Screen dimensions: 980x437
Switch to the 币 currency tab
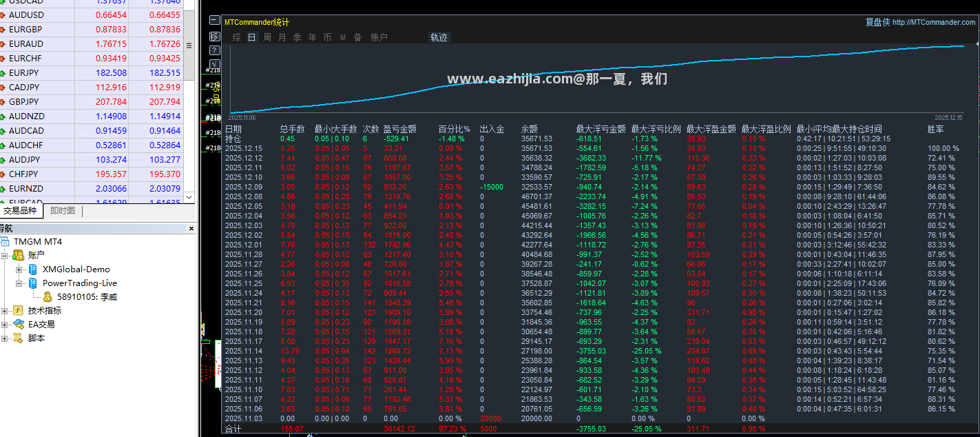click(327, 37)
